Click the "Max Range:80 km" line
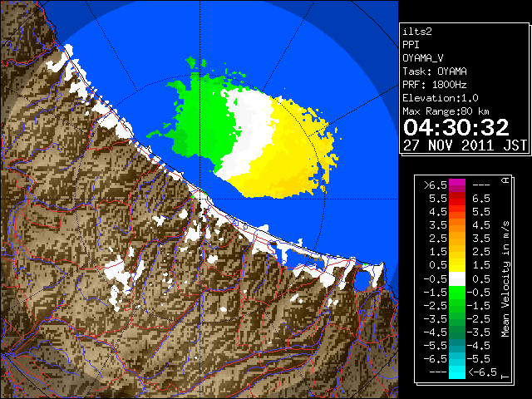The width and height of the screenshot is (532, 399). click(x=446, y=111)
